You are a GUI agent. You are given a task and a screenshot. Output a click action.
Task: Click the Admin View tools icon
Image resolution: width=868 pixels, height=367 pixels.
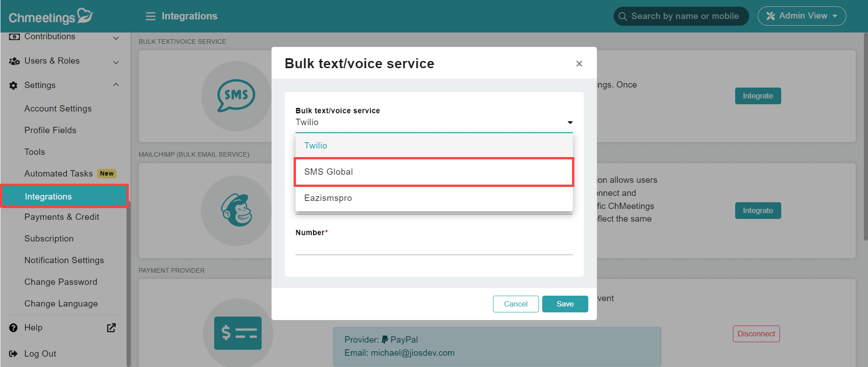pos(771,16)
